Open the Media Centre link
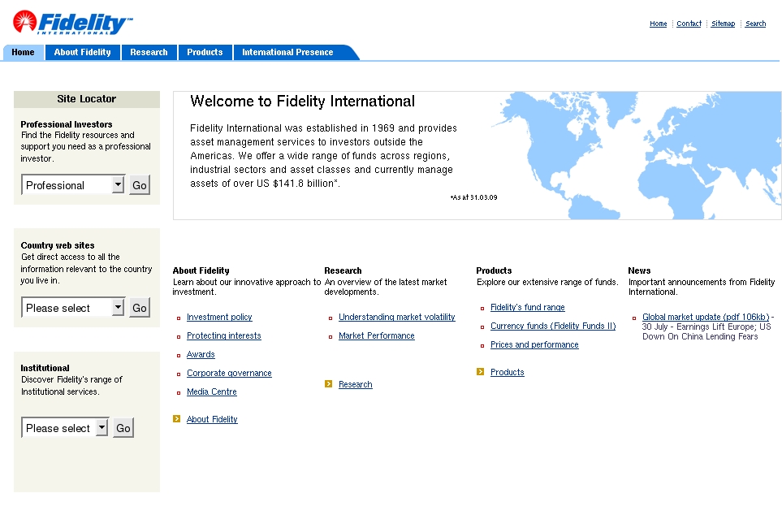 [x=212, y=392]
